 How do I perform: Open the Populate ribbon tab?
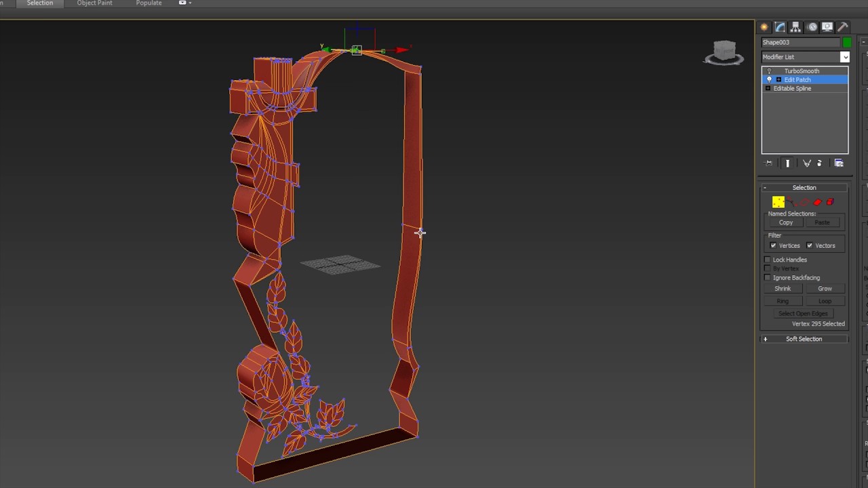[149, 3]
